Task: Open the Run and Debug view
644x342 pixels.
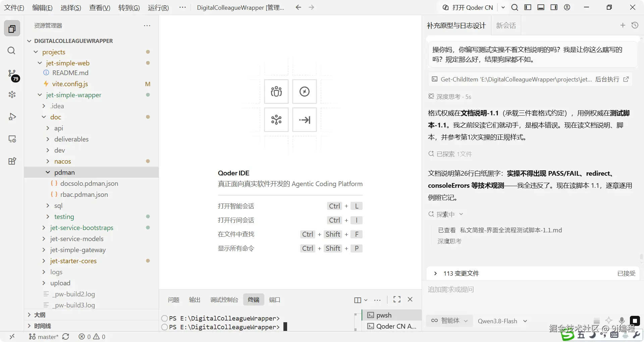Action: 12,117
